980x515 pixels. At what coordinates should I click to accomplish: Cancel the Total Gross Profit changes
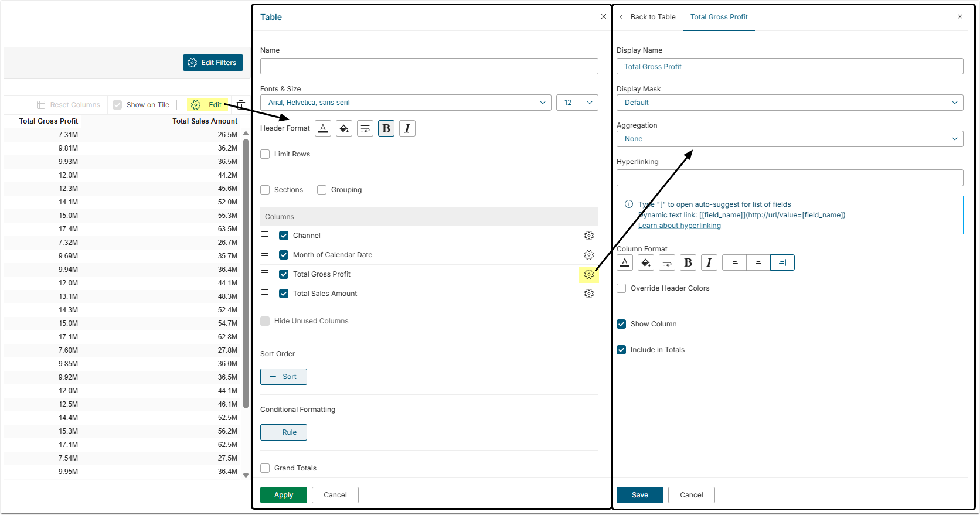pyautogui.click(x=692, y=495)
